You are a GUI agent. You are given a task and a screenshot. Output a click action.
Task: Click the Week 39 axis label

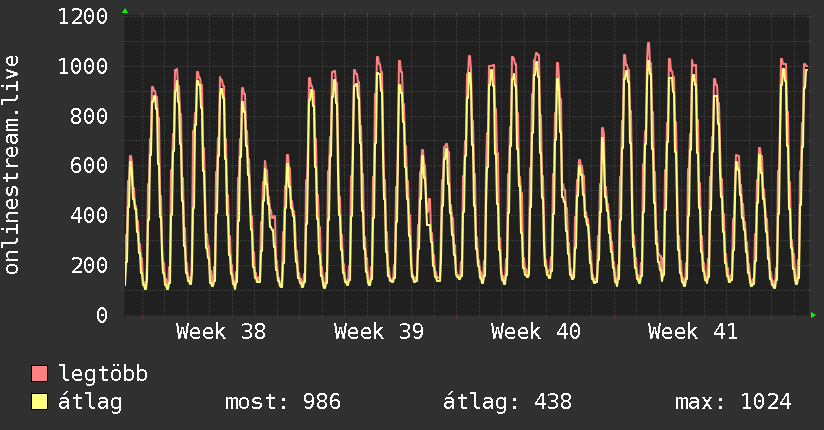tap(378, 332)
